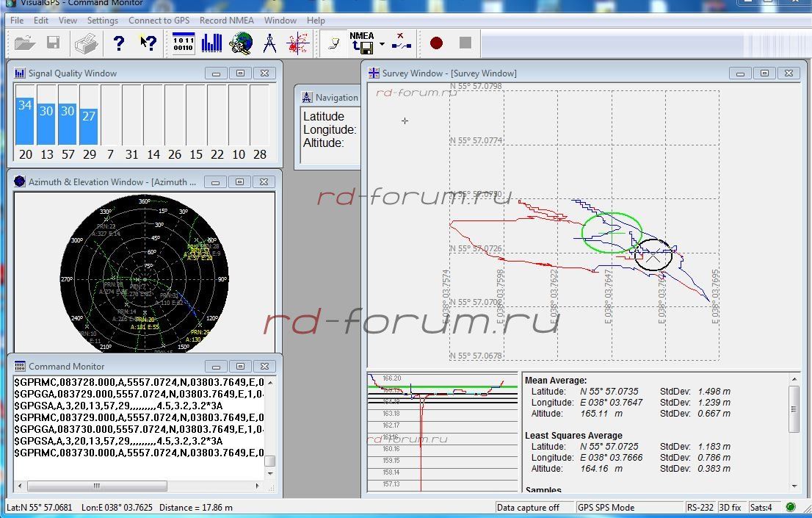This screenshot has width=812, height=518.
Task: Click the Survey Window title icon
Action: pyautogui.click(x=374, y=73)
